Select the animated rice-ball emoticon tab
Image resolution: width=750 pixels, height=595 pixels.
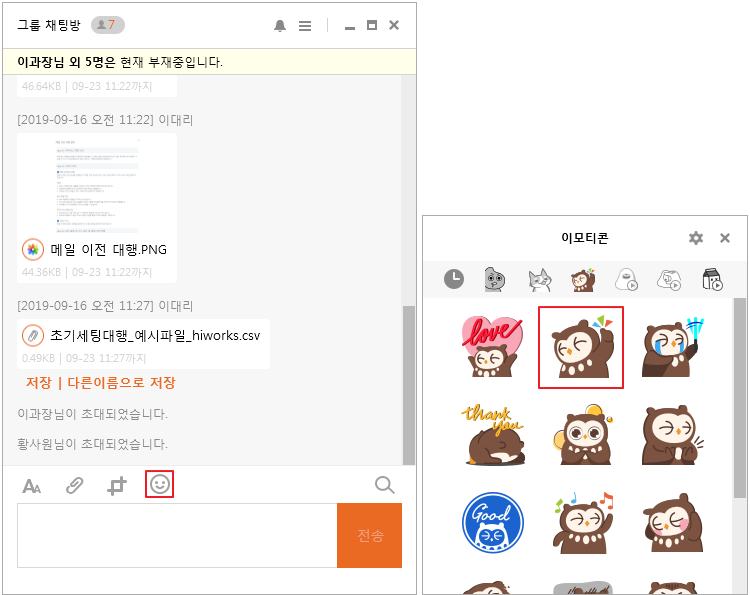(x=626, y=279)
